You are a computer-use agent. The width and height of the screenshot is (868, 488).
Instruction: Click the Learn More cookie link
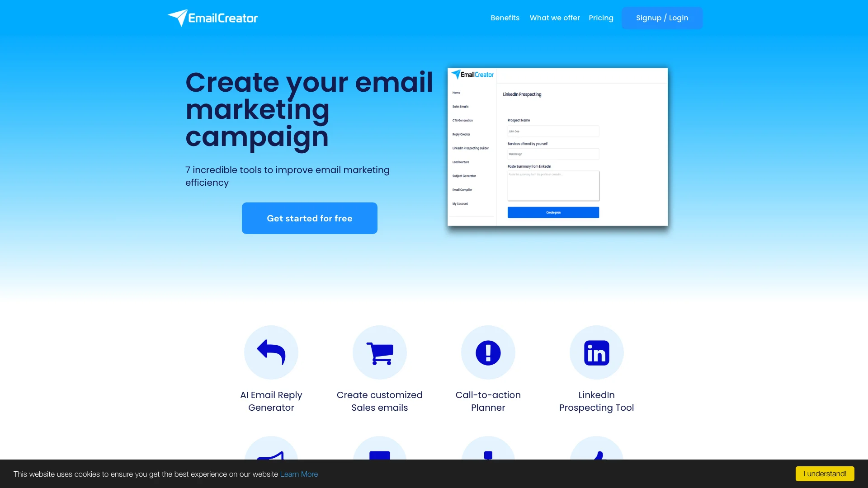(x=299, y=474)
